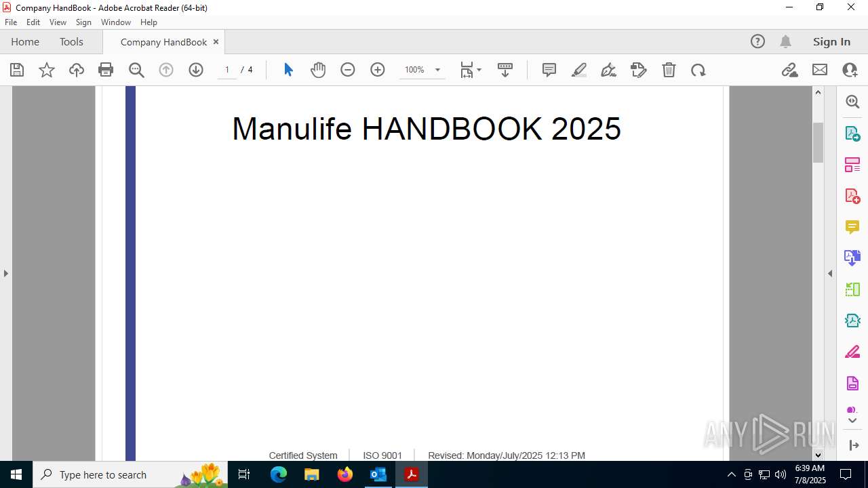Open the notifications bell
The height and width of the screenshot is (488, 868).
(786, 41)
